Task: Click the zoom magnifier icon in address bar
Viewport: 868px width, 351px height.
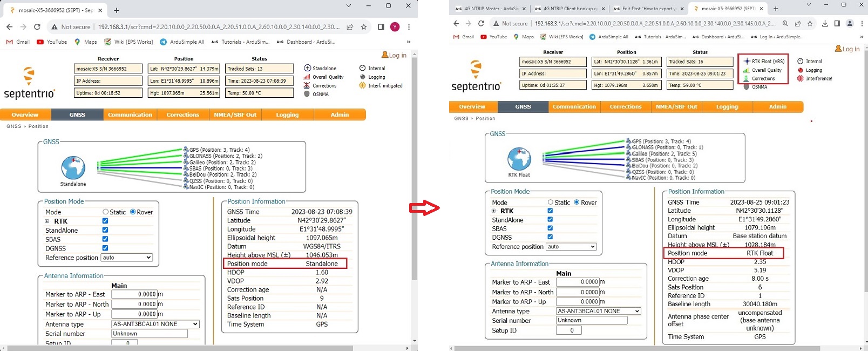Action: pos(785,23)
